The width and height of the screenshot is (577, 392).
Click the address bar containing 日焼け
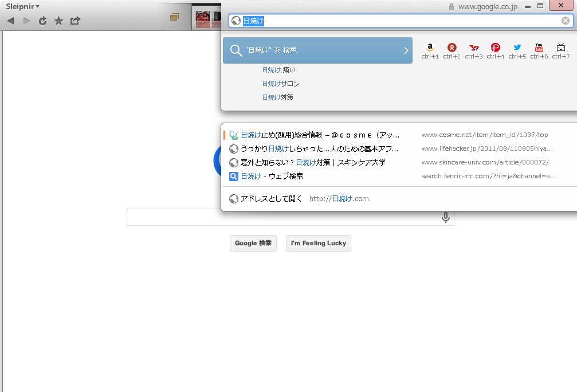(401, 21)
